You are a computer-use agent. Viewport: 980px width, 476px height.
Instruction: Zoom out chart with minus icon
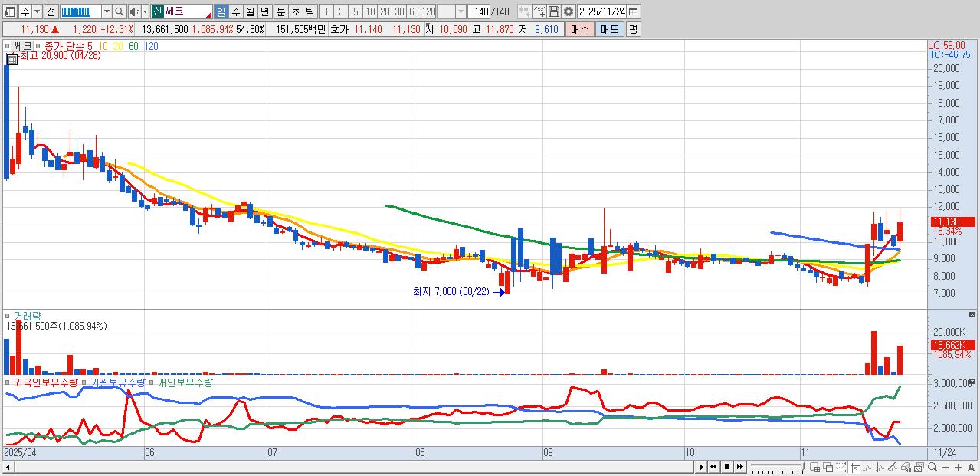pyautogui.click(x=946, y=468)
